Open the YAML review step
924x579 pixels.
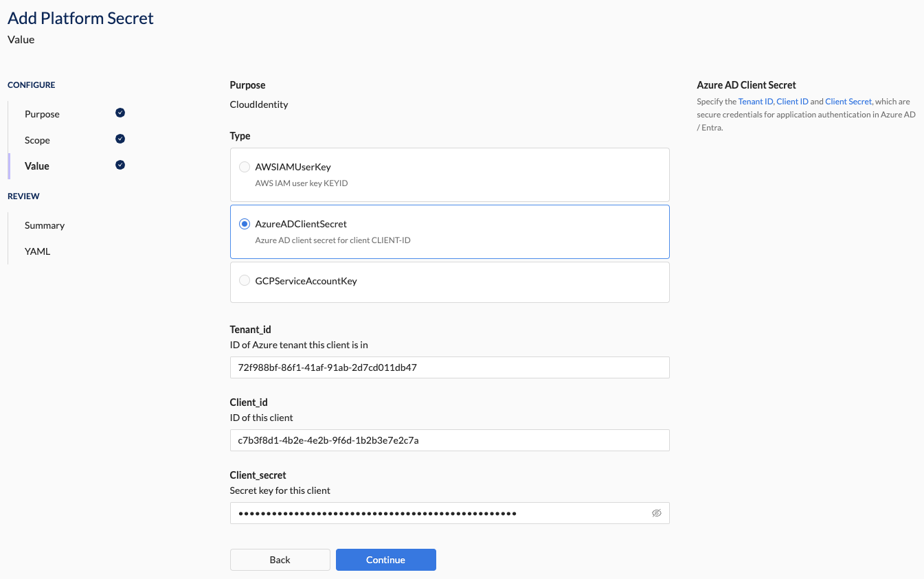coord(37,251)
